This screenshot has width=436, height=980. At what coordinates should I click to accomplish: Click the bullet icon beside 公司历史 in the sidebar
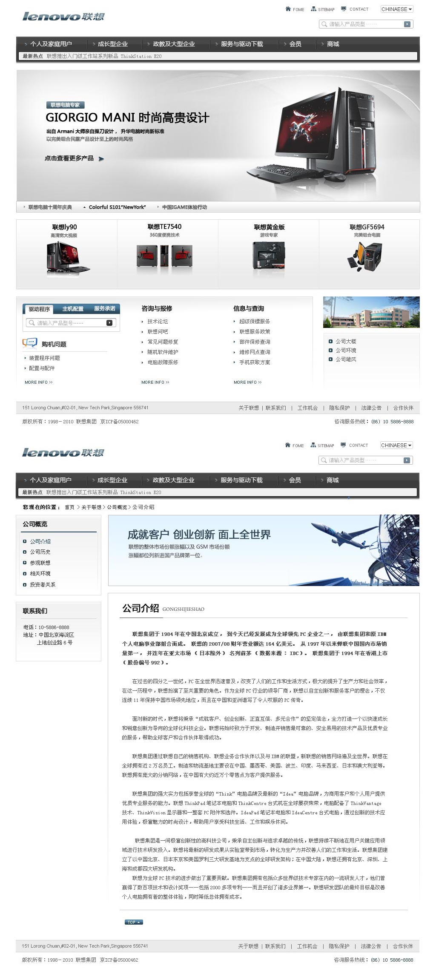tap(25, 552)
